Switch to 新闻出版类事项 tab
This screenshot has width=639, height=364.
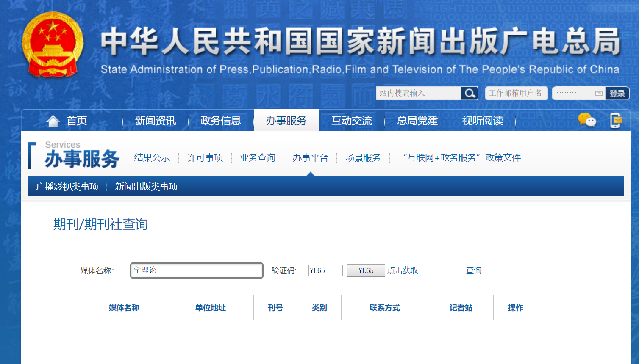pos(146,187)
